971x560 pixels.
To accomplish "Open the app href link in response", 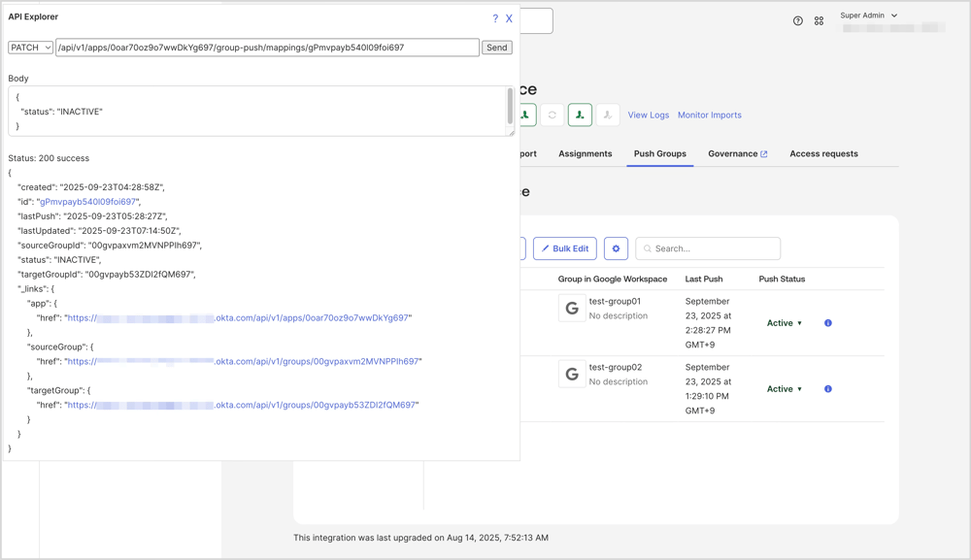I will pos(239,318).
